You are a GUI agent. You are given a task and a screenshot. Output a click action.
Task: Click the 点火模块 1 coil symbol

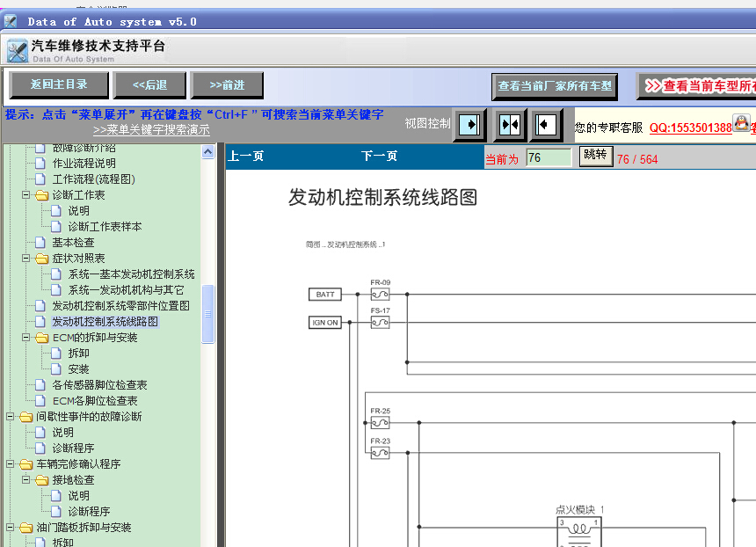click(579, 532)
